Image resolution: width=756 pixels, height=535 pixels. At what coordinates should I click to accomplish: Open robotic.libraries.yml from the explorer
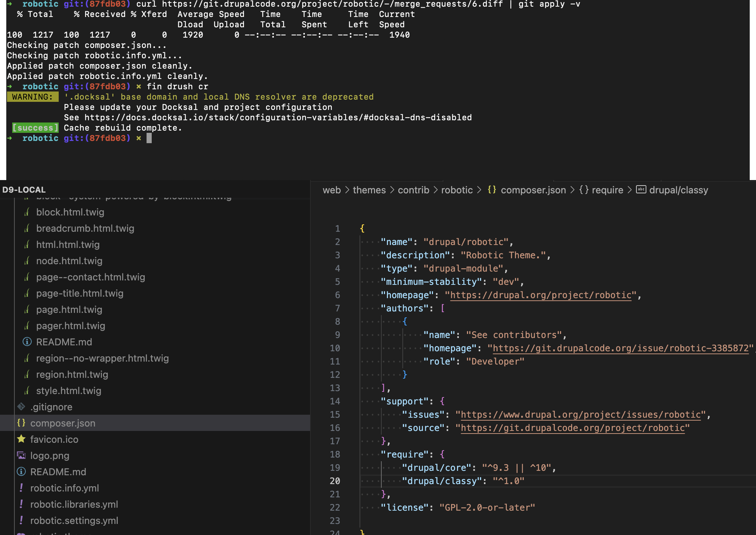[x=74, y=504]
